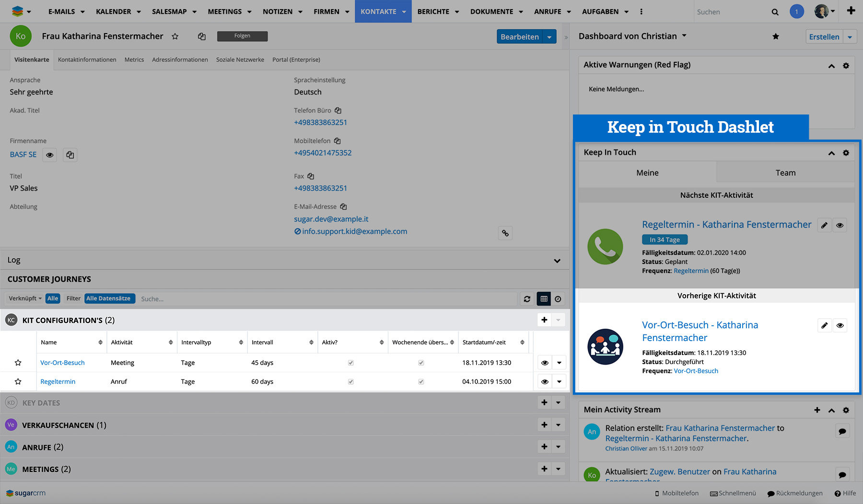Open the notifications badge
The width and height of the screenshot is (863, 504).
796,11
